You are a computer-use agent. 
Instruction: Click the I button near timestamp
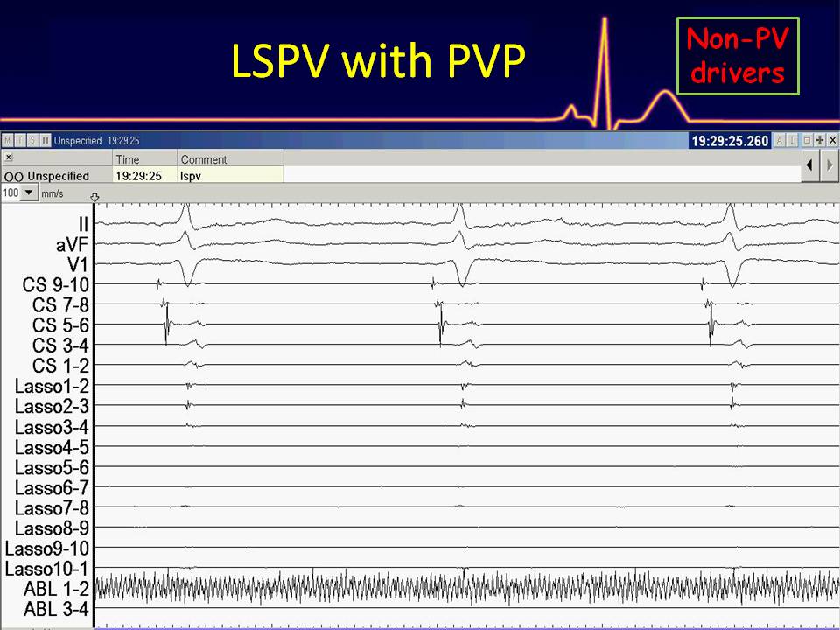[793, 141]
